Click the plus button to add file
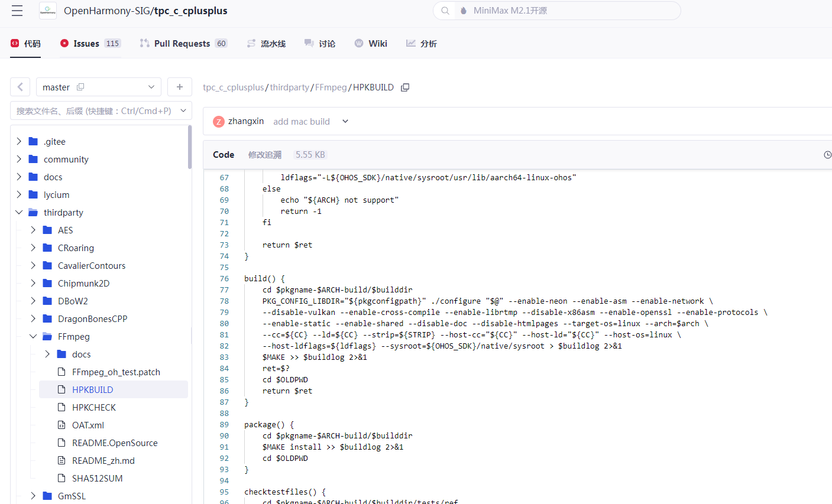 (180, 87)
